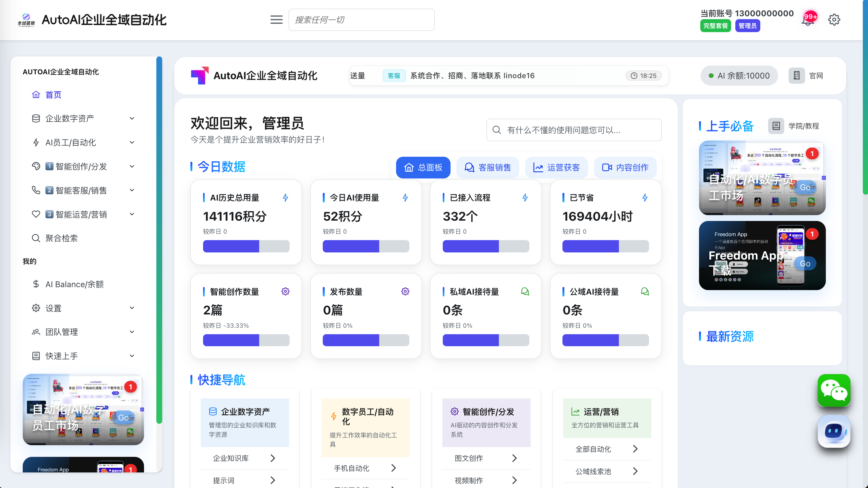Viewport: 868px width, 488px height.
Task: Click the hamburger menu icon in header
Action: pyautogui.click(x=276, y=19)
